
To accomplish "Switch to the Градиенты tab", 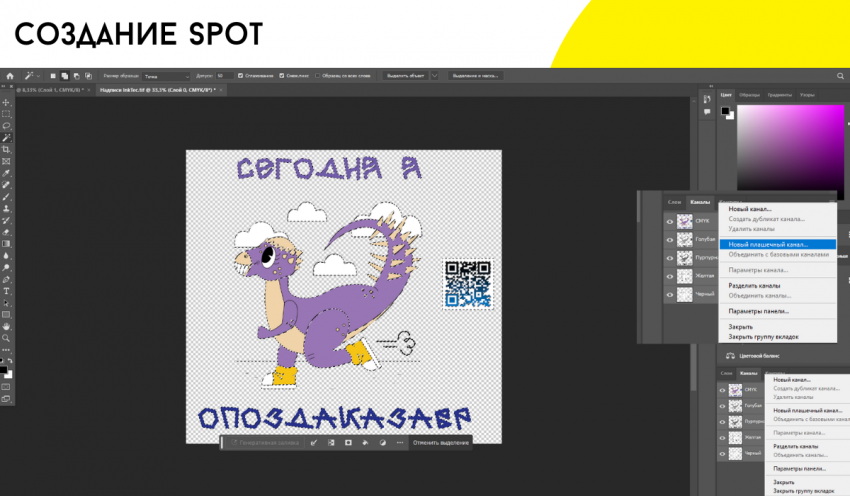I will 780,95.
